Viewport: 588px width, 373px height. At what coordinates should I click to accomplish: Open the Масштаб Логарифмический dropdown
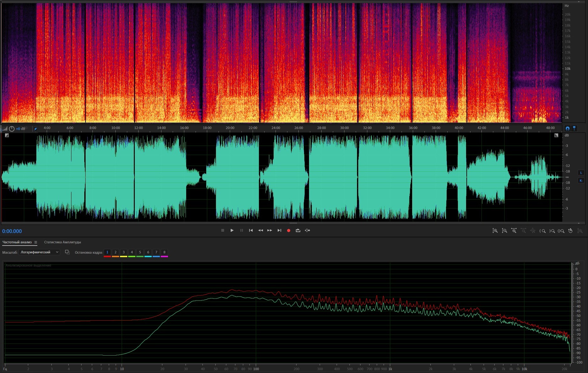(39, 252)
